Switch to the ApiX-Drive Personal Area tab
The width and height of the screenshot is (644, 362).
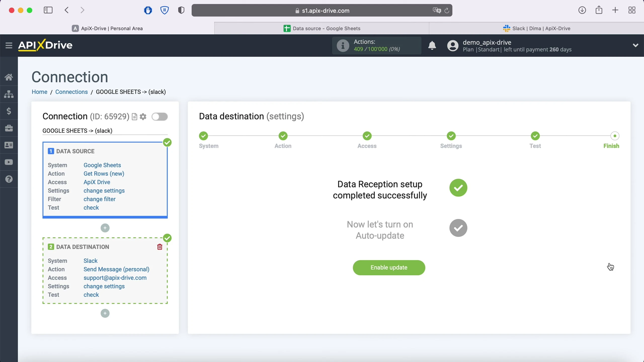click(x=107, y=28)
